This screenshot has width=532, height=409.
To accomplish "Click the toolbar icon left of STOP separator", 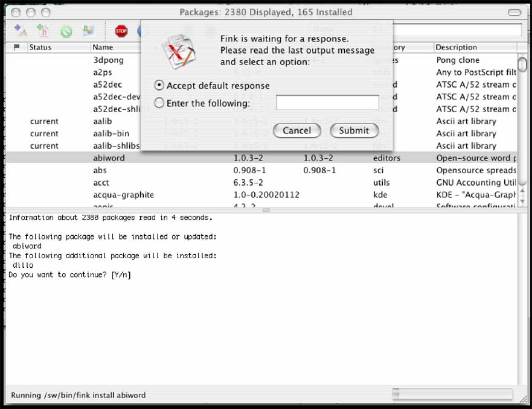I will (89, 31).
